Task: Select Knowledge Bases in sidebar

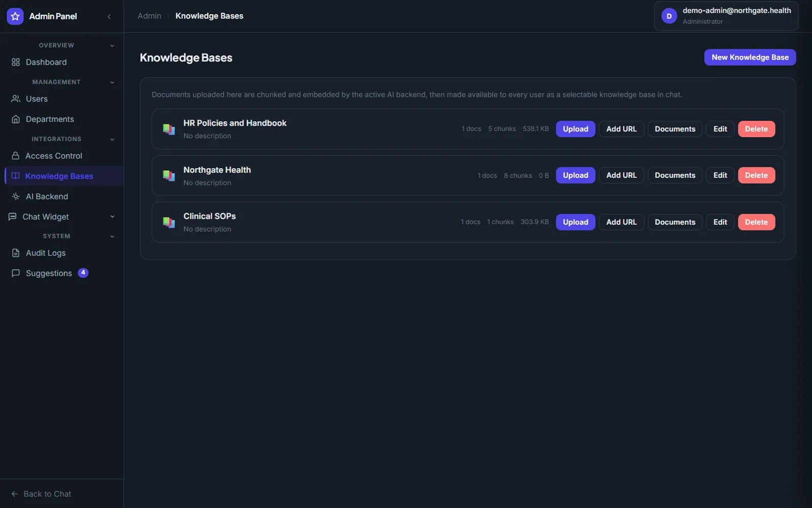Action: 63,176
